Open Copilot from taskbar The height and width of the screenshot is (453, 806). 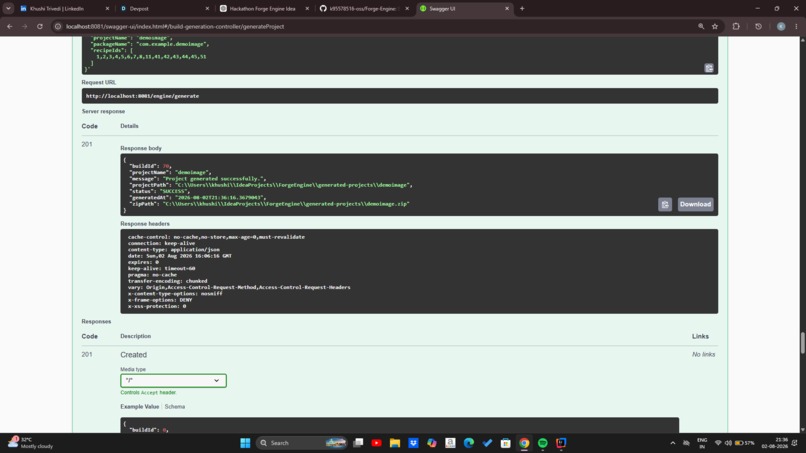tap(432, 443)
